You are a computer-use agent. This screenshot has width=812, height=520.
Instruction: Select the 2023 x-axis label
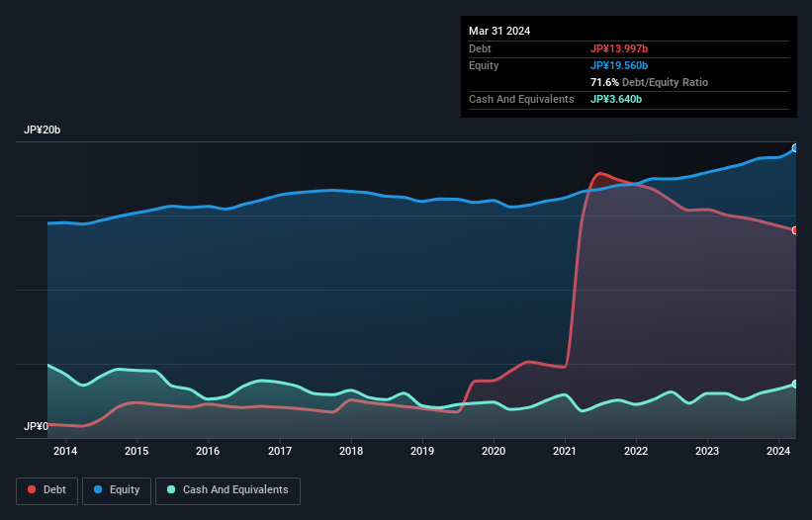[x=707, y=451]
